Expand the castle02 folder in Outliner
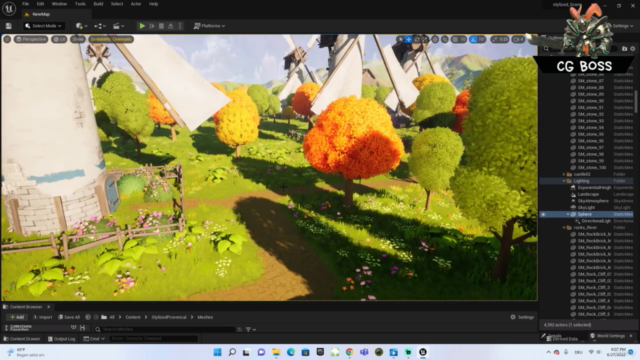 coord(564,174)
